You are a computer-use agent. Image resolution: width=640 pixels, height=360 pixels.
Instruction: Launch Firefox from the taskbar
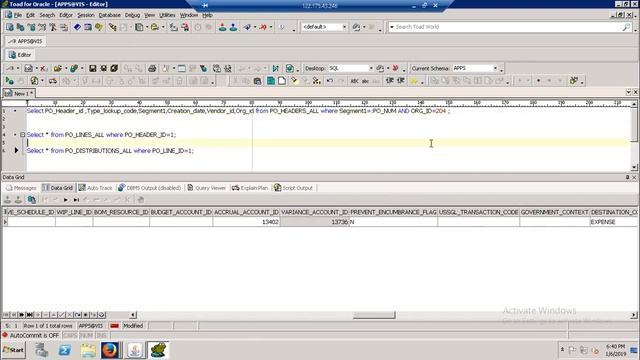109,350
